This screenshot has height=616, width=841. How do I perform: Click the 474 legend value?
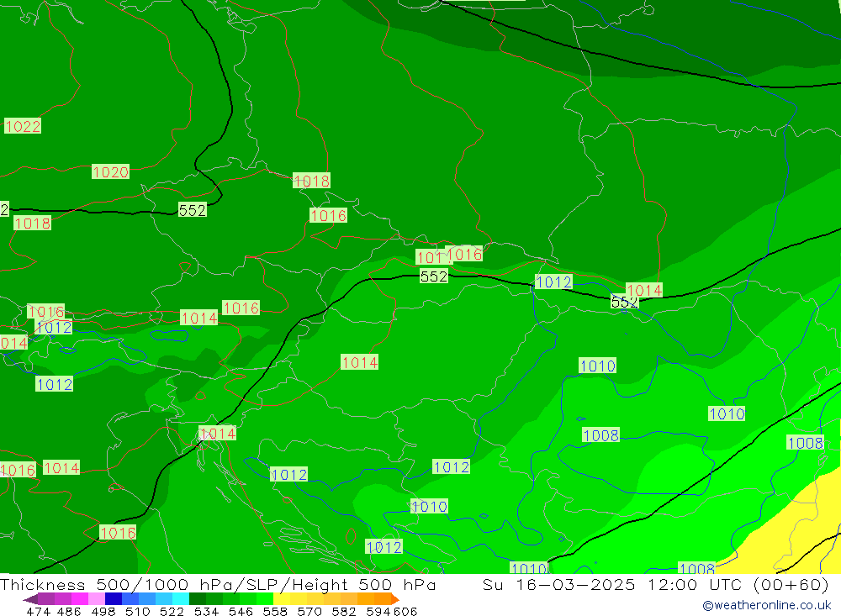click(39, 611)
